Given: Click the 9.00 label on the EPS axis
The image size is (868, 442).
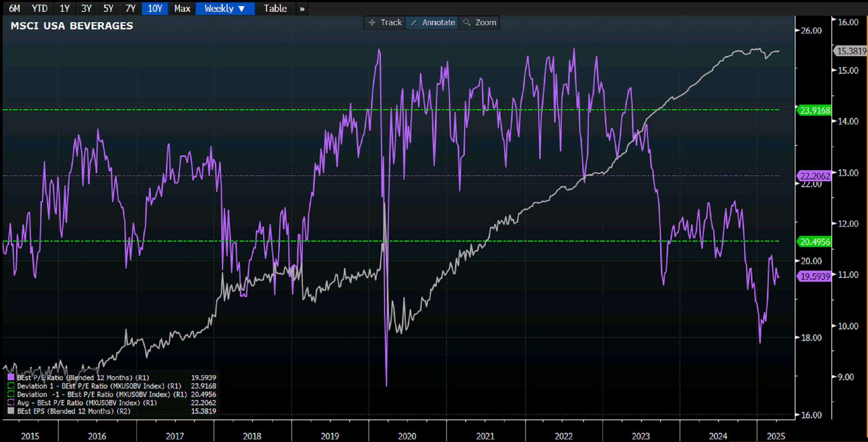Looking at the screenshot, I should pyautogui.click(x=845, y=377).
